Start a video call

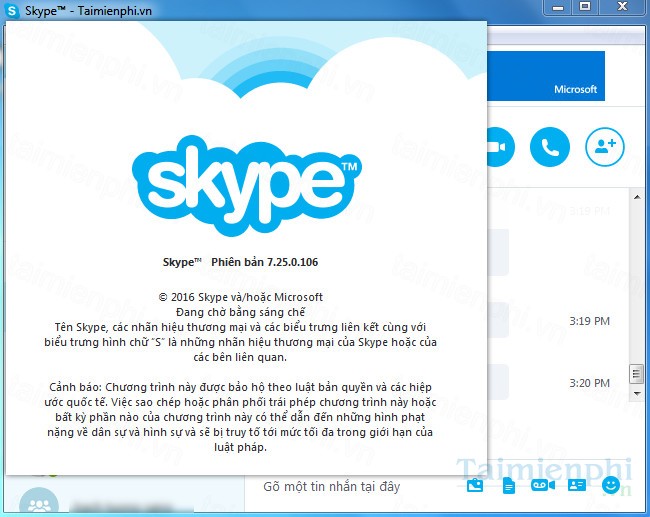[x=501, y=147]
